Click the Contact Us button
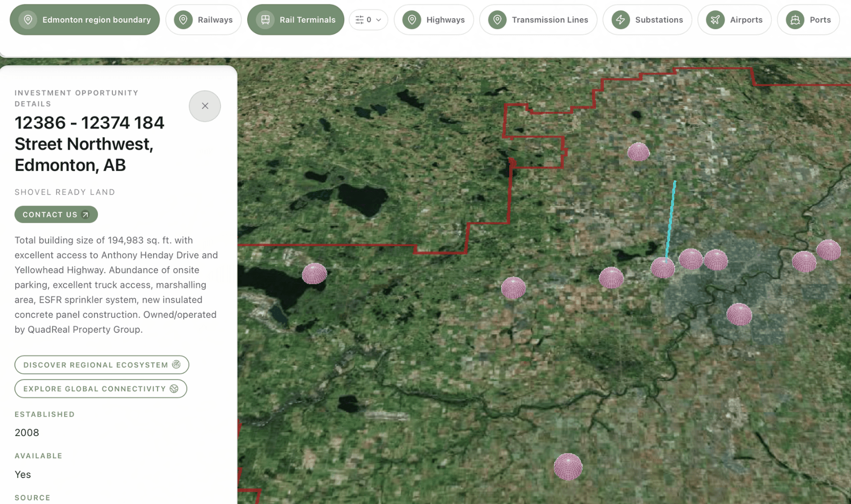 click(x=56, y=215)
